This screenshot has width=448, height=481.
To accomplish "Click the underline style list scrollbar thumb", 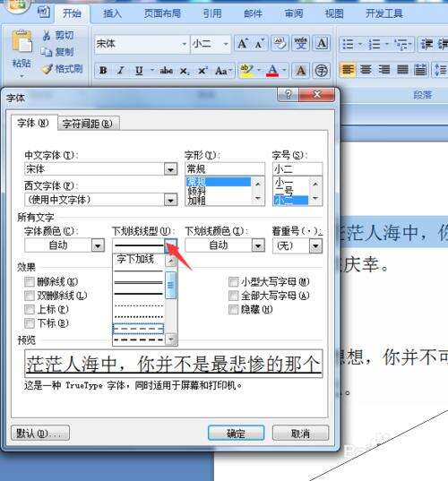I will coord(170,286).
